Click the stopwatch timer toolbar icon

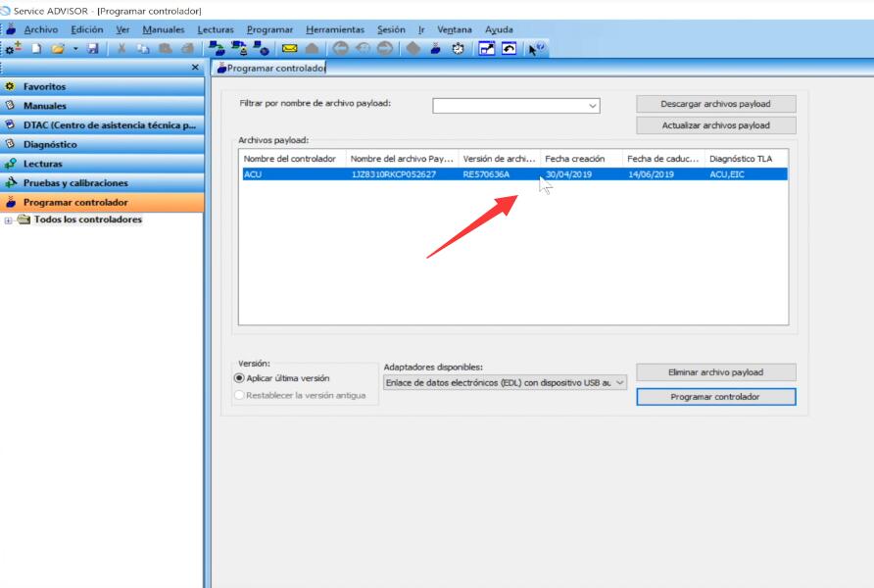click(x=458, y=49)
